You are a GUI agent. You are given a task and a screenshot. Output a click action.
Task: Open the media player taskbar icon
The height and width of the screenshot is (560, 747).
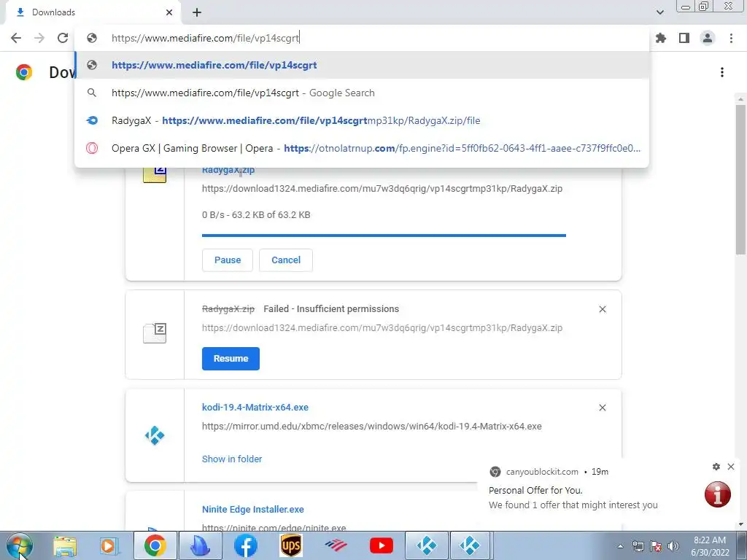coord(109,545)
